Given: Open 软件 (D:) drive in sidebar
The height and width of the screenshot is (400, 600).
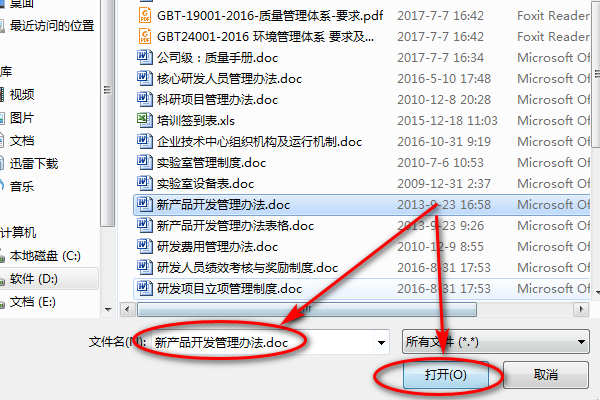Looking at the screenshot, I should coord(34,279).
